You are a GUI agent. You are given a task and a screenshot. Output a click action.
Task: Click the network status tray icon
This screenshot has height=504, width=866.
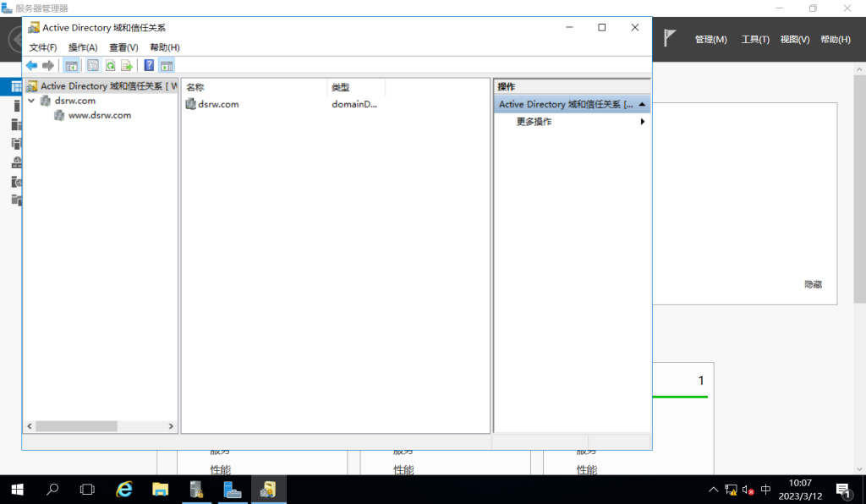click(x=731, y=490)
